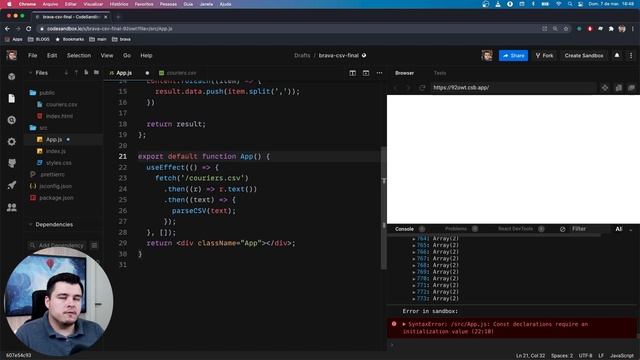The width and height of the screenshot is (640, 360).
Task: Click the preview inspect crosshair icon
Action: pos(605,88)
